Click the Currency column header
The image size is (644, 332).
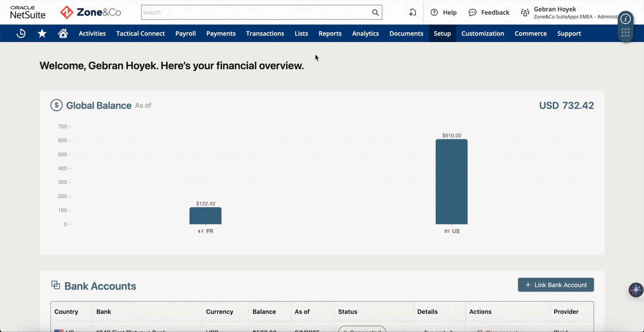point(219,312)
